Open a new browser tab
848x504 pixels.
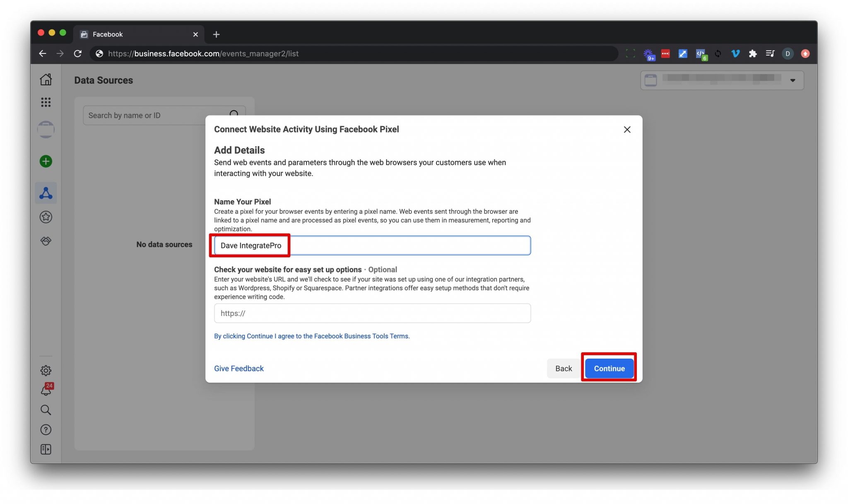[x=216, y=34]
